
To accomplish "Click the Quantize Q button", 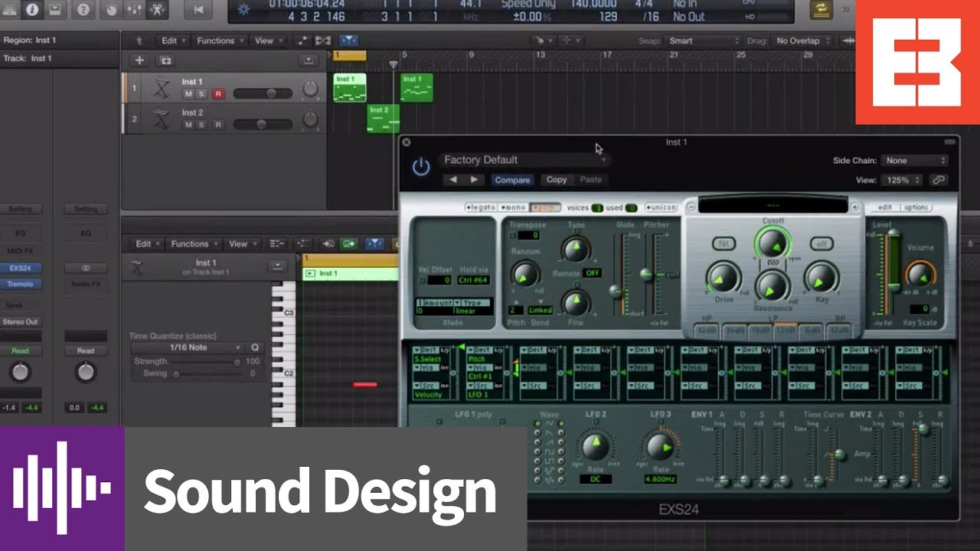I will tap(255, 347).
